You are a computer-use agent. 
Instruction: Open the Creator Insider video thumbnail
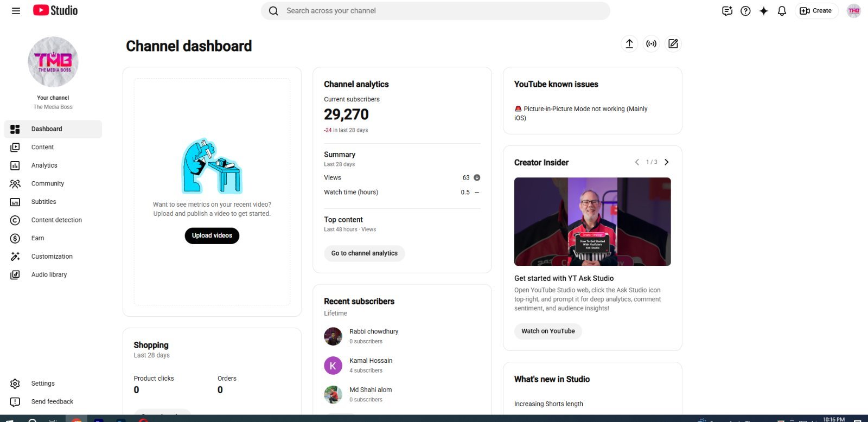592,221
